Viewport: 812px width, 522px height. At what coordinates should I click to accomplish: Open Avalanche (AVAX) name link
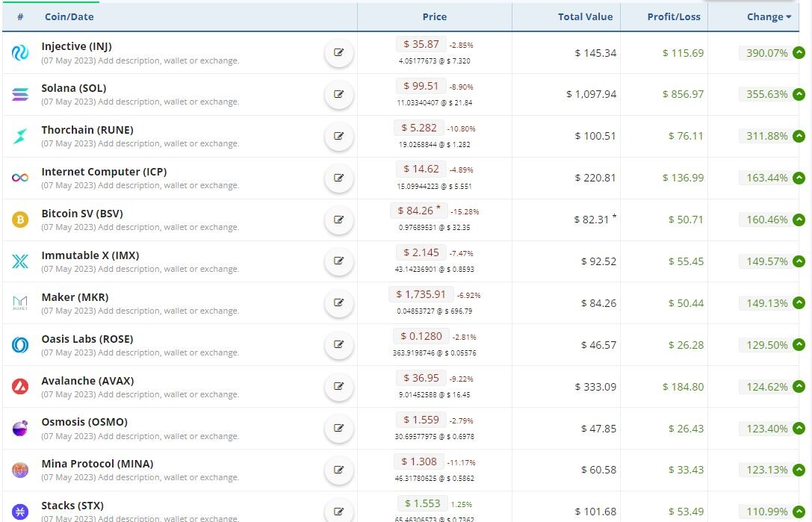pos(87,381)
